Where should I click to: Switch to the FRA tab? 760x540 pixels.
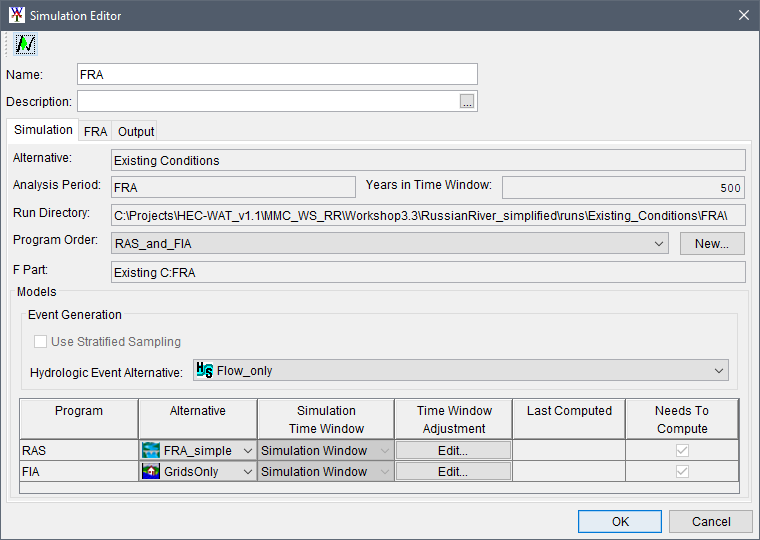tap(96, 132)
